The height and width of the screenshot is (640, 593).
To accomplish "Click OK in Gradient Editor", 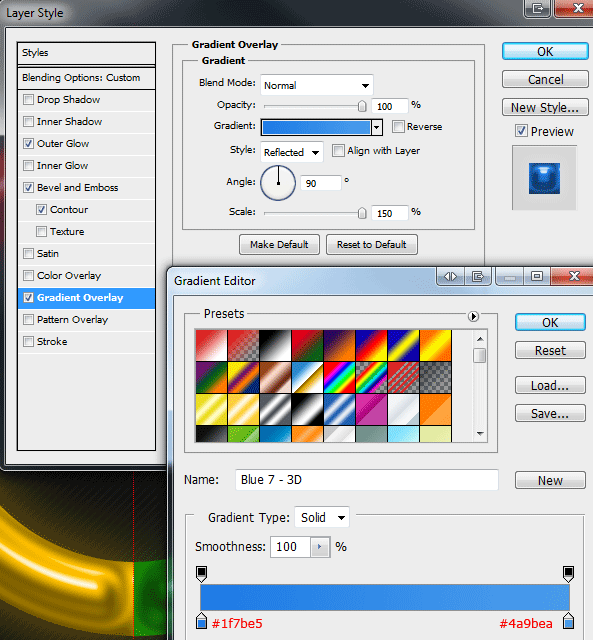I will (550, 322).
